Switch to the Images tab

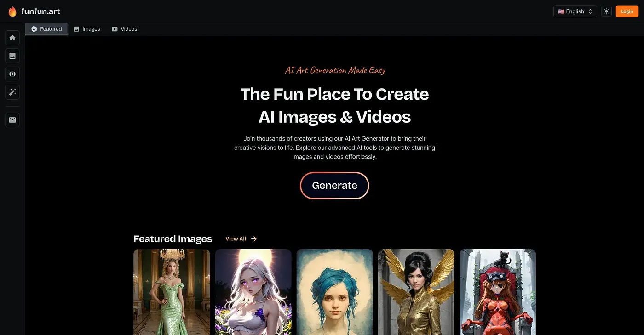point(87,29)
